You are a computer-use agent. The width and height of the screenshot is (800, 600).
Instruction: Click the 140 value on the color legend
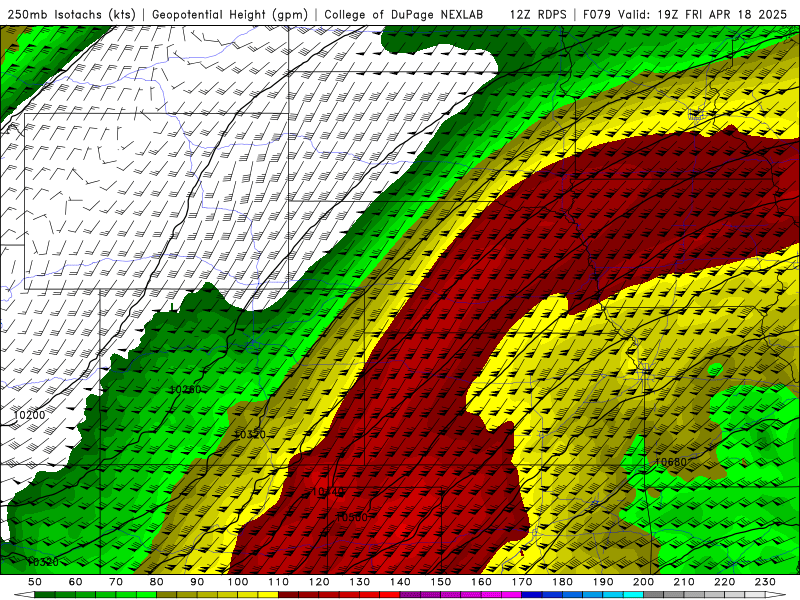[x=401, y=582]
